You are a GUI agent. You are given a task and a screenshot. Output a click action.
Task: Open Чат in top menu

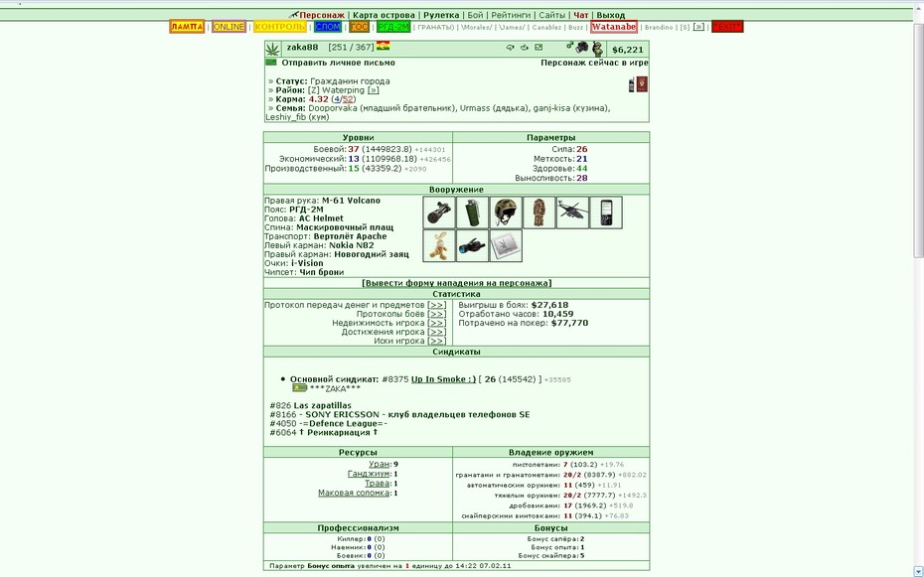point(580,15)
